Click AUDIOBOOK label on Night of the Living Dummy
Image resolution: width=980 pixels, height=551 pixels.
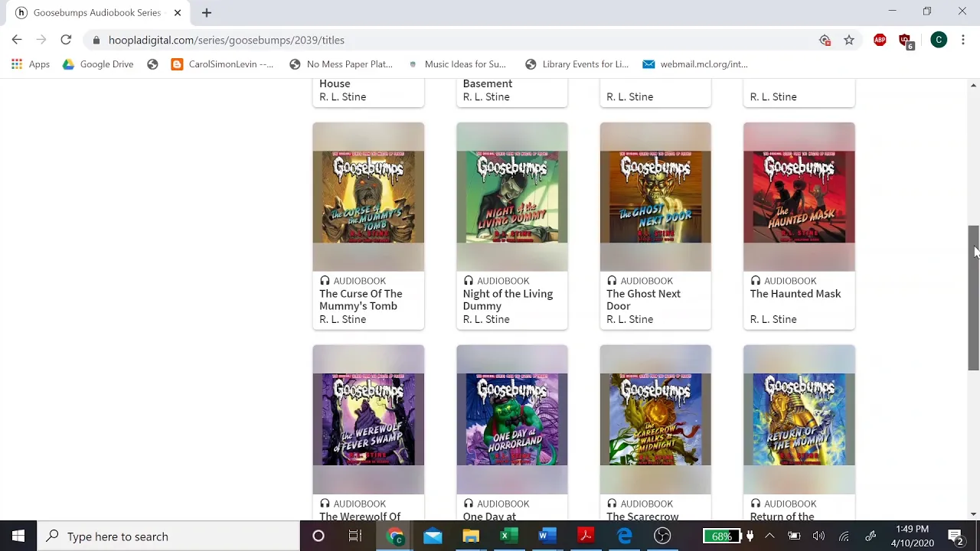(503, 281)
